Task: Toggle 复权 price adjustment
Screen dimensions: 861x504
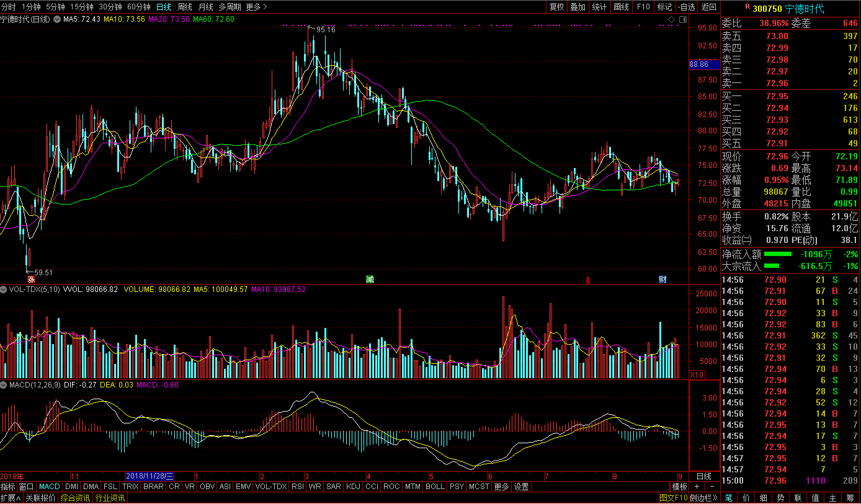Action: point(556,7)
